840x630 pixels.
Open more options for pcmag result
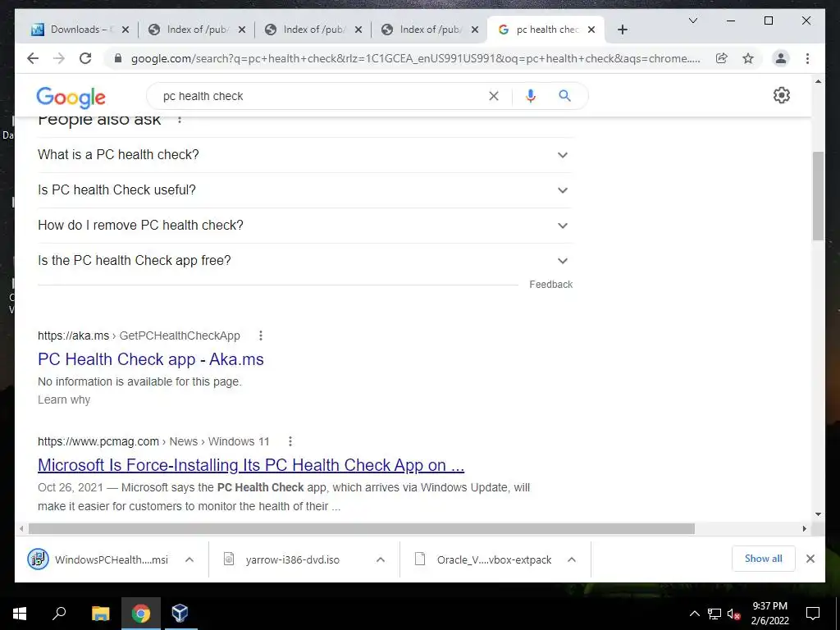pyautogui.click(x=290, y=441)
